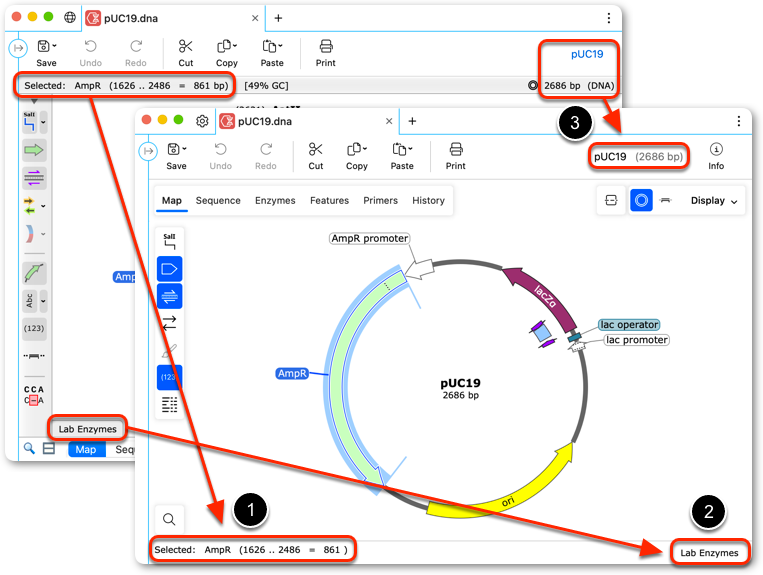Click magnifier search icon in back window
The width and height of the screenshot is (763, 575).
tap(29, 448)
